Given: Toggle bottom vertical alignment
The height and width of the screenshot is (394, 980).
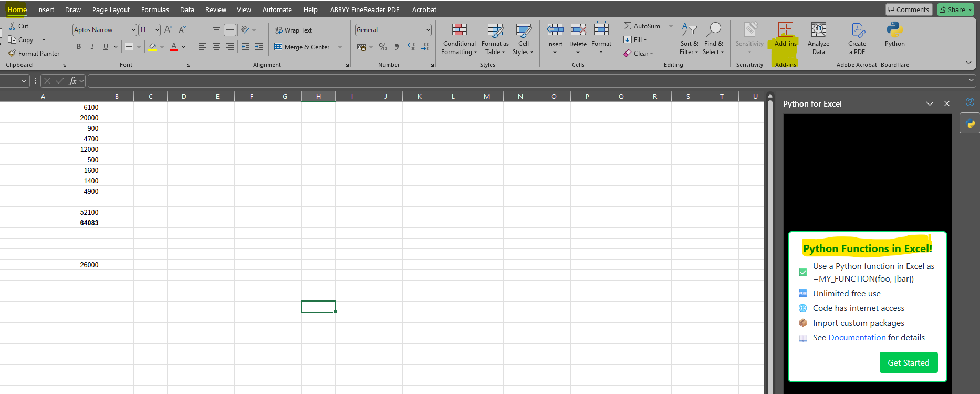Looking at the screenshot, I should [230, 30].
